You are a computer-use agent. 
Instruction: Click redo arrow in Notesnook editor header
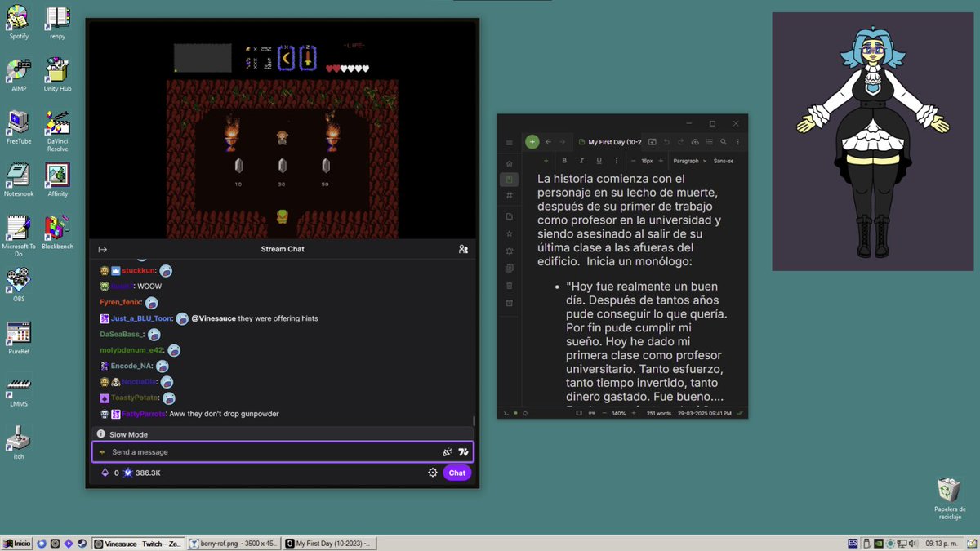click(680, 142)
